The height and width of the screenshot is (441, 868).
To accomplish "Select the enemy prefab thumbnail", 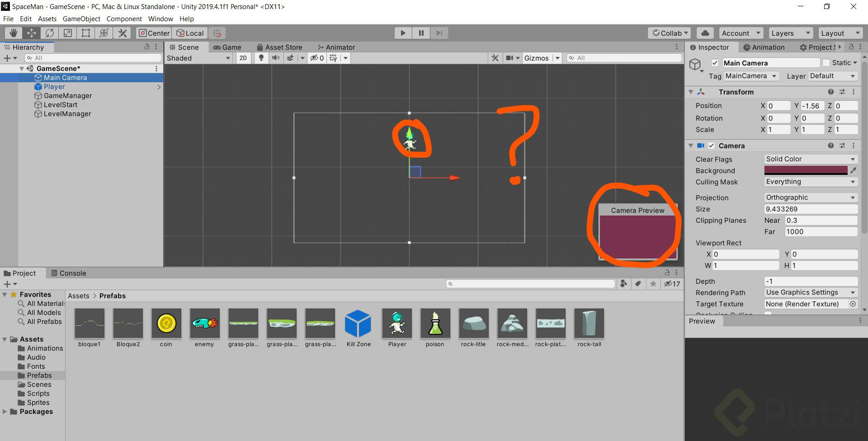I will (x=204, y=324).
